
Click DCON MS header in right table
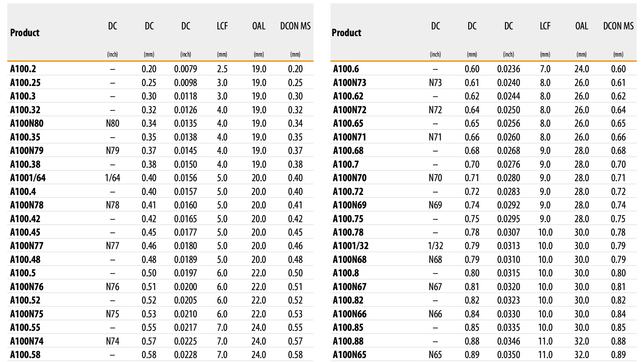coord(618,26)
